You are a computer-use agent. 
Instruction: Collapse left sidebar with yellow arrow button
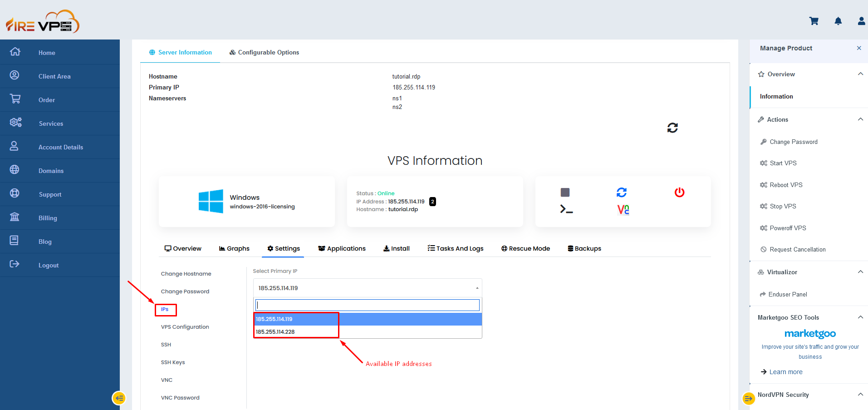pos(119,398)
